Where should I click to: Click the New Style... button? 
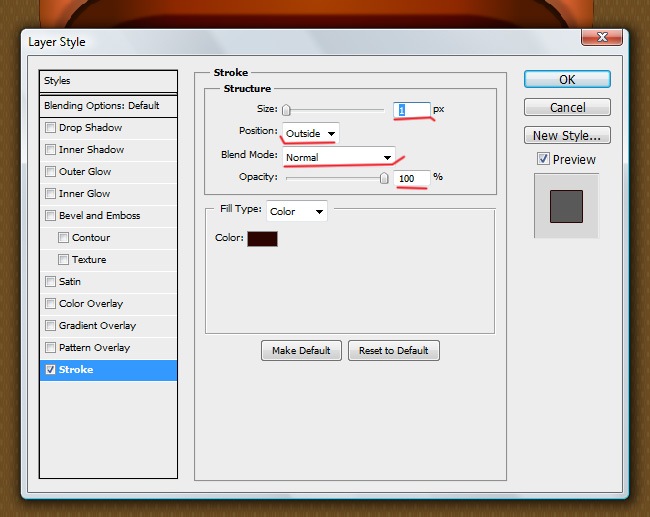pos(567,135)
